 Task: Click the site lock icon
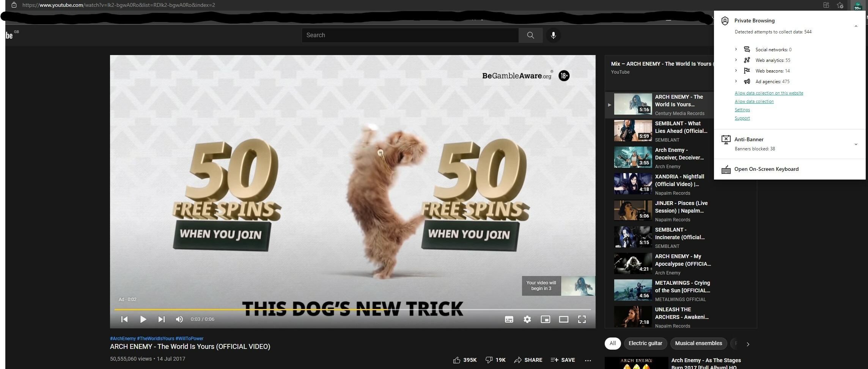pyautogui.click(x=14, y=5)
